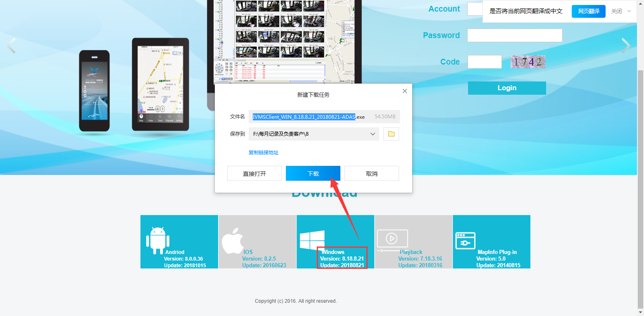
Task: Click text 'Update: 20180821' under Windows
Action: [x=342, y=265]
